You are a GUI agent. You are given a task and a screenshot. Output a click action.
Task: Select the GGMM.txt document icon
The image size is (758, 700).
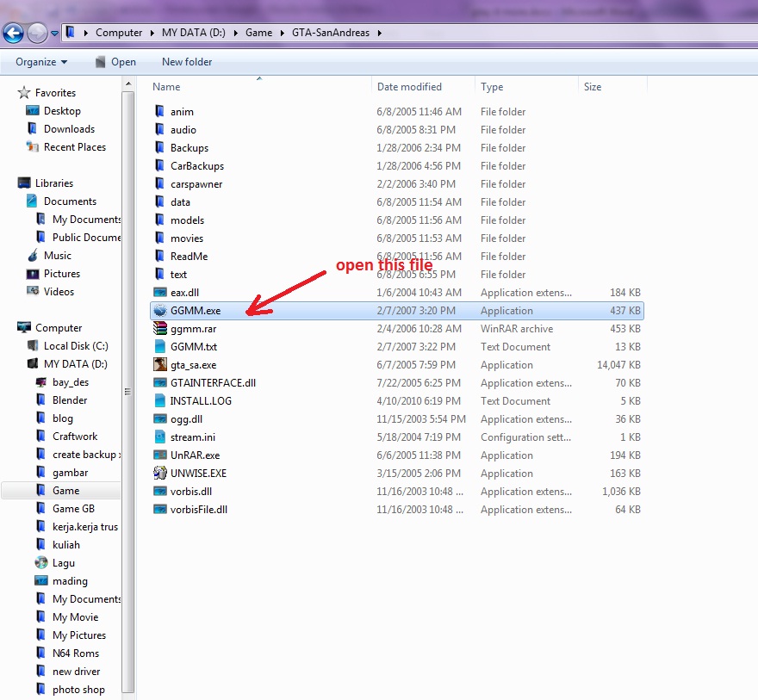click(160, 346)
